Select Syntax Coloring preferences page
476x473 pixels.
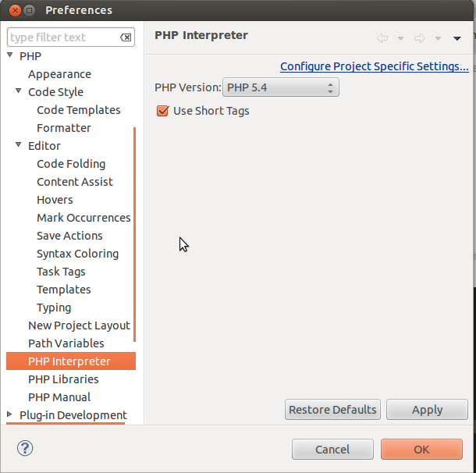[78, 254]
